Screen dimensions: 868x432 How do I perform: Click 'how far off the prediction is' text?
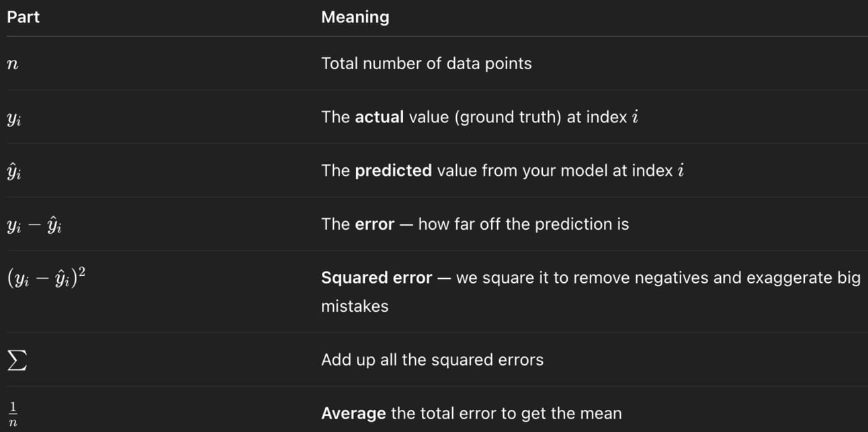click(523, 224)
